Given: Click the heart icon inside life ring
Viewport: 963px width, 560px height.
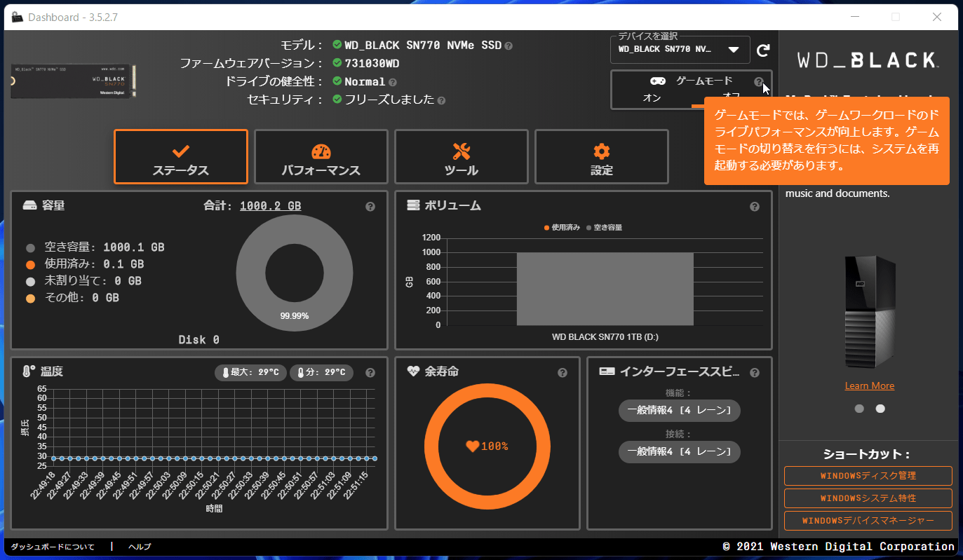Looking at the screenshot, I should (472, 446).
